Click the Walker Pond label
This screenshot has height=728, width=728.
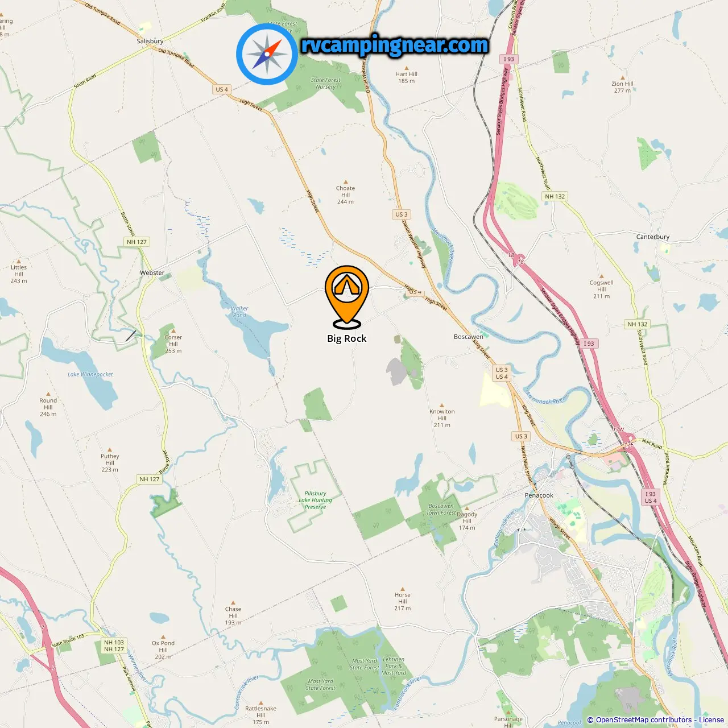pyautogui.click(x=239, y=312)
